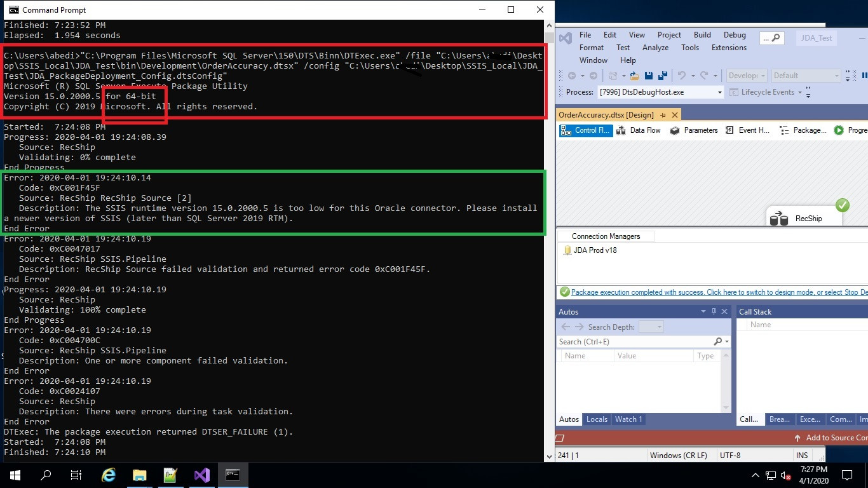Click the Pause button in the debug toolbar
The image size is (868, 488).
click(864, 76)
